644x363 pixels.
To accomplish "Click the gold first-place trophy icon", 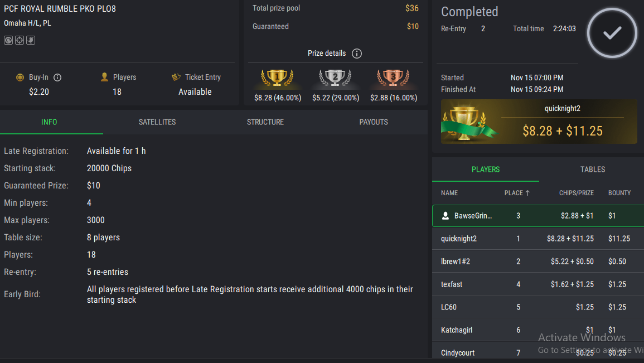I will [x=277, y=78].
